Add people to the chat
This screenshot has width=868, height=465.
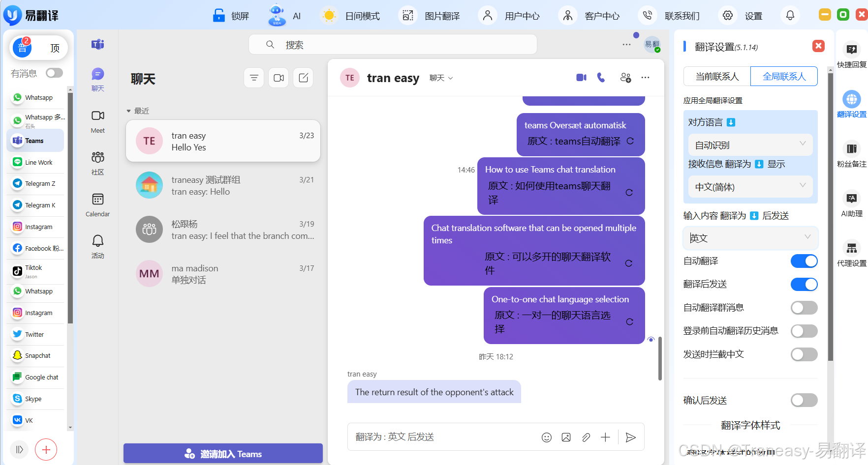click(625, 78)
